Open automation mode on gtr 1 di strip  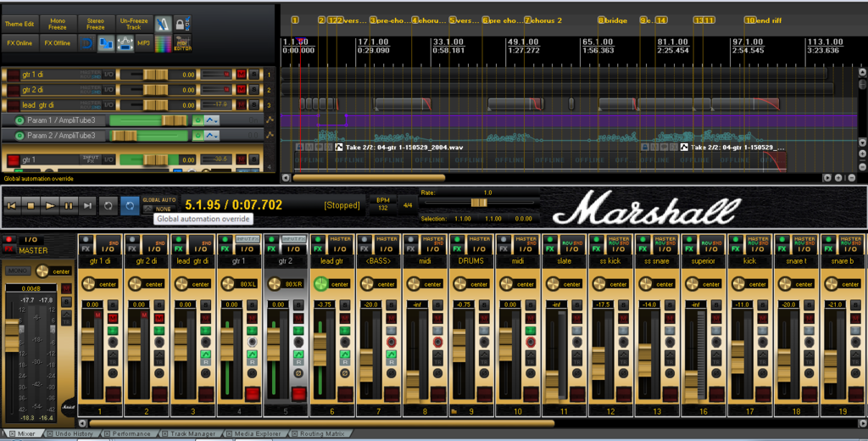[x=113, y=357]
